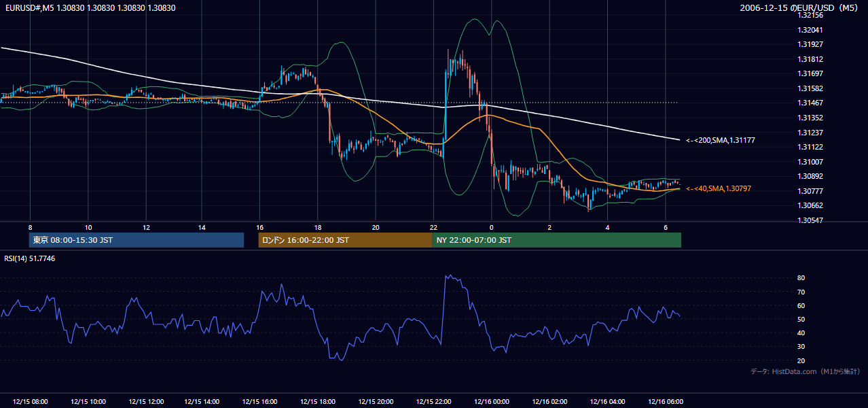Viewport: 868px width, 408px height.
Task: Click RSI scale value 70
Action: coord(801,292)
